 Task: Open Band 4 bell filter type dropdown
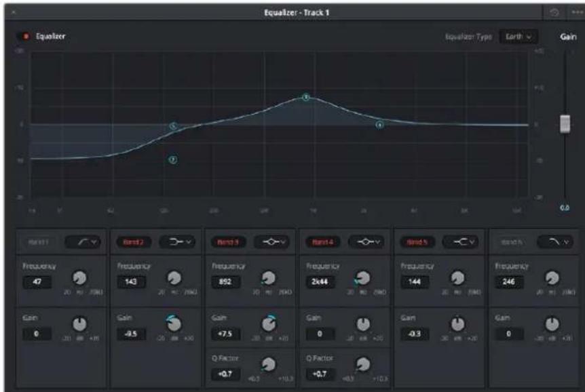[x=366, y=242]
